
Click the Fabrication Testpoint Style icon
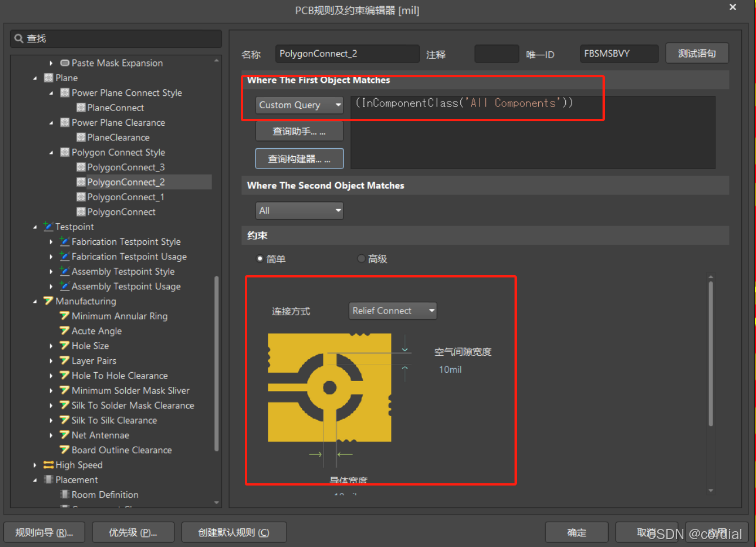click(65, 242)
